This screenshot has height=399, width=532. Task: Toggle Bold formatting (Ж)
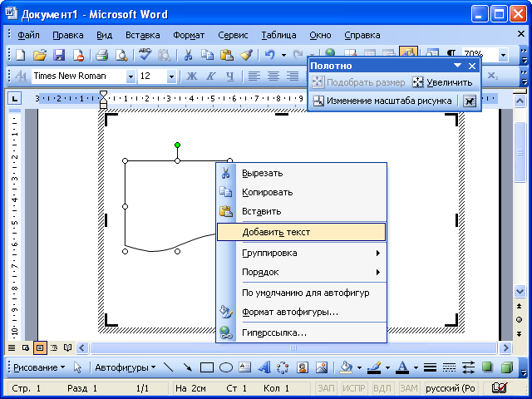[x=192, y=76]
